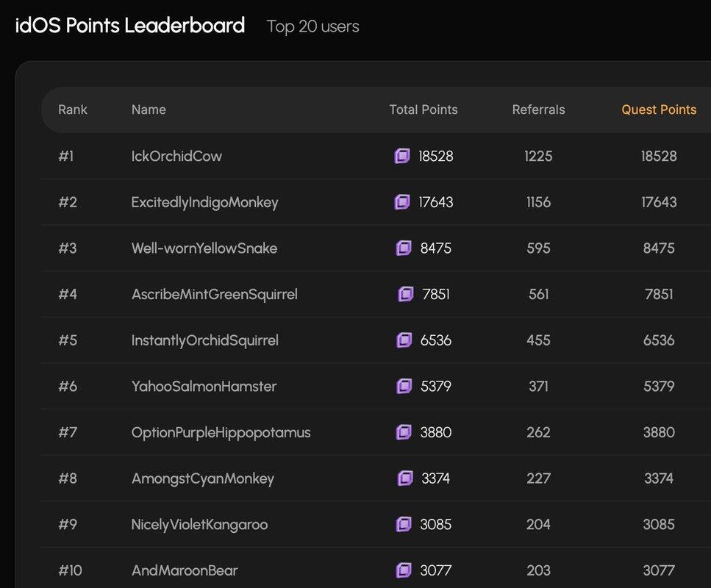Click the points icon in AndMaroonBear row
Viewport: 711px width, 588px height.
[404, 570]
